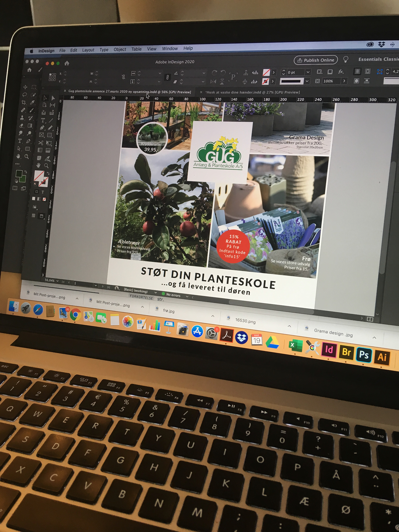Open the Object menu
Viewport: 399px width, 532px height.
[120, 49]
